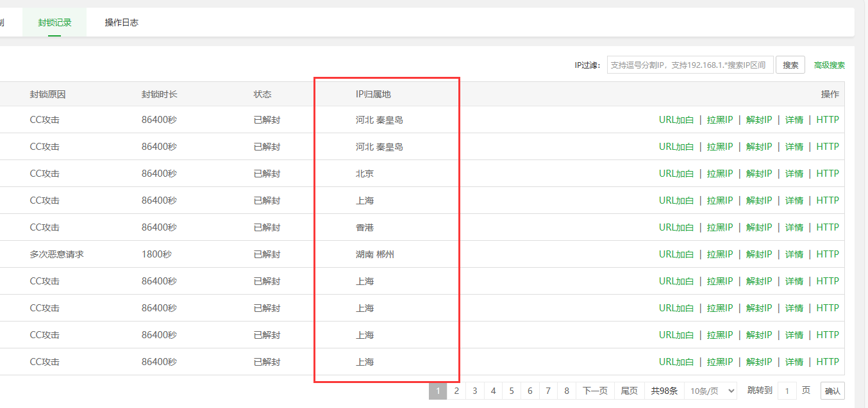Click 拉黑IP in the 北京 row
868x408 pixels.
(720, 174)
